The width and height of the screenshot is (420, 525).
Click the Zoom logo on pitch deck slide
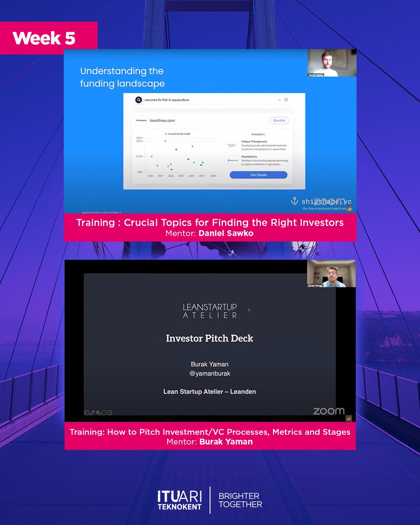click(329, 411)
